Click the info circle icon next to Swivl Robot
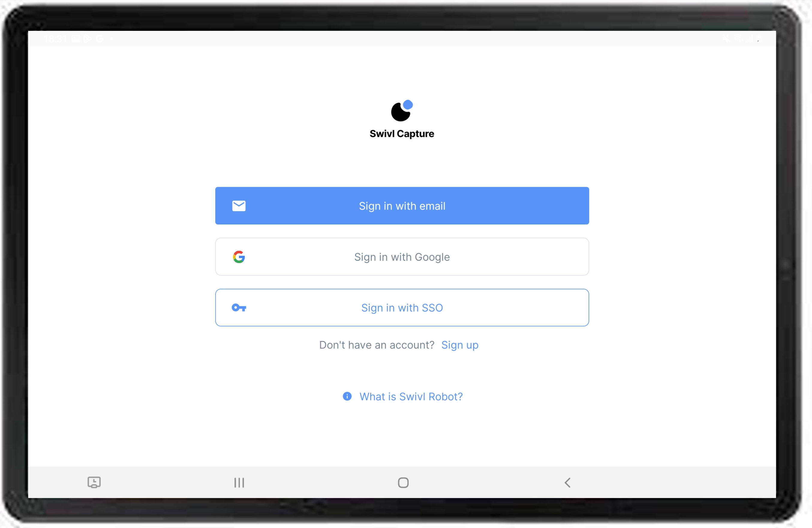 point(348,396)
